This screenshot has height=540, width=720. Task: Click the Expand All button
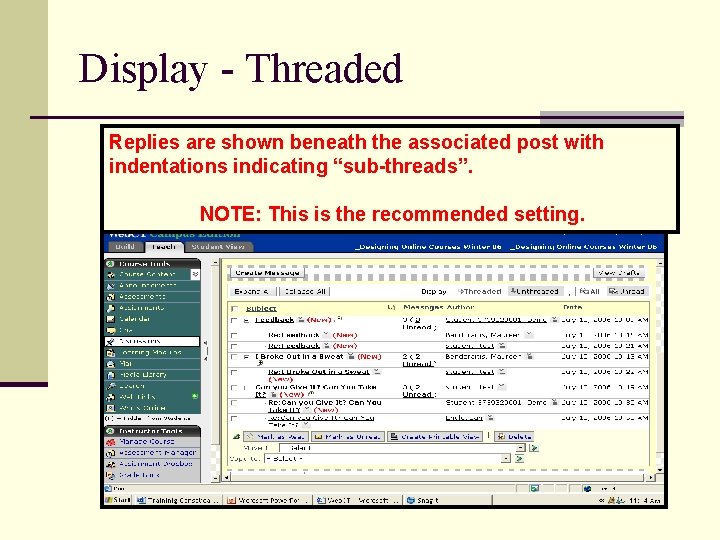[x=252, y=292]
